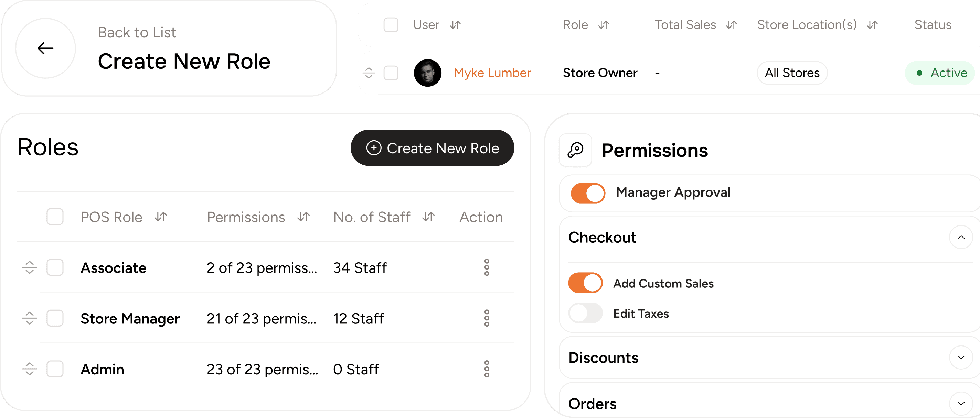Click the Myke Lumber user name
980x418 pixels.
[492, 73]
